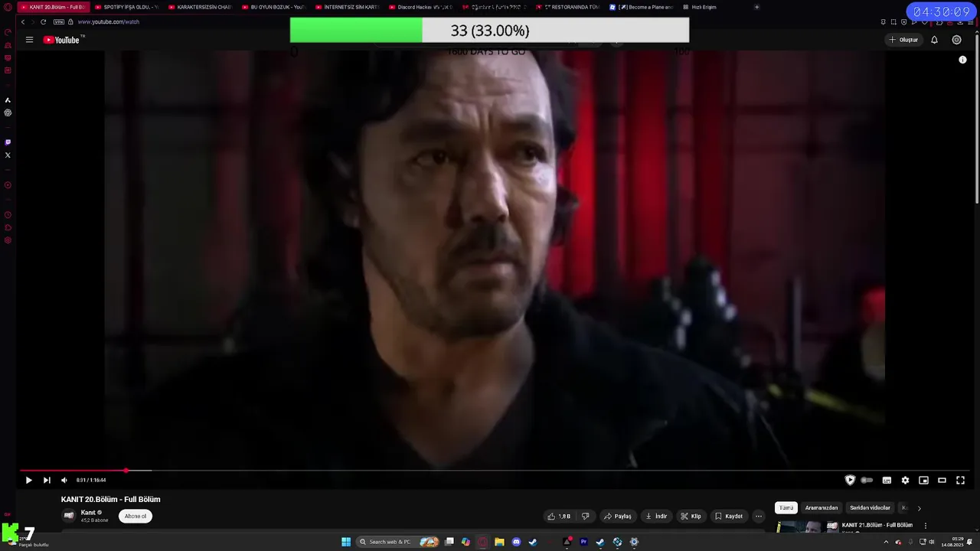The width and height of the screenshot is (980, 551).
Task: Open a new browser tab with plus
Action: (x=756, y=7)
